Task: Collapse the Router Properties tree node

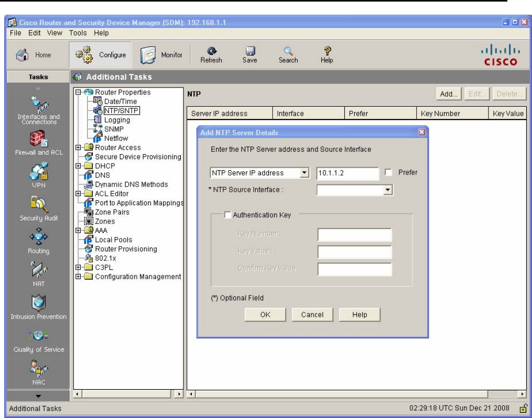Action: (x=78, y=92)
